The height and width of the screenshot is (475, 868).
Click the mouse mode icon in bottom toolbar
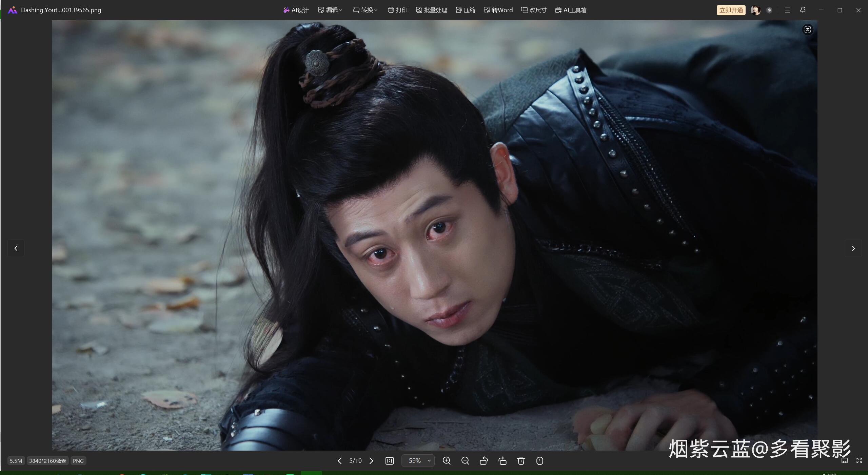pyautogui.click(x=540, y=461)
